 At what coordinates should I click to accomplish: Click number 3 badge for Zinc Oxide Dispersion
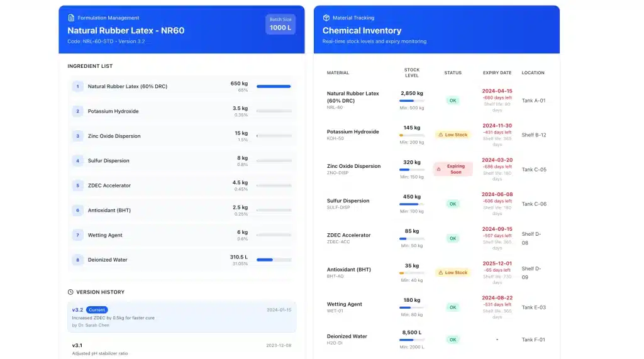(77, 136)
